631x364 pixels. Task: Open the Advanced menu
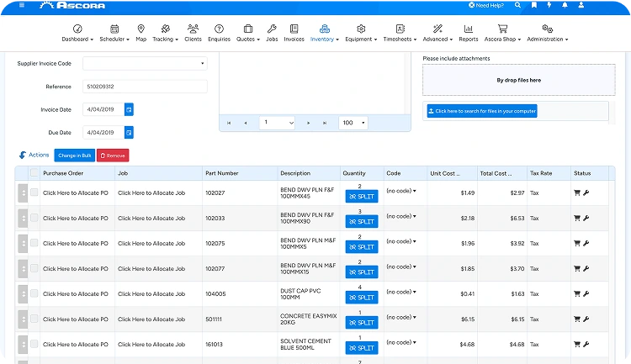(x=437, y=33)
